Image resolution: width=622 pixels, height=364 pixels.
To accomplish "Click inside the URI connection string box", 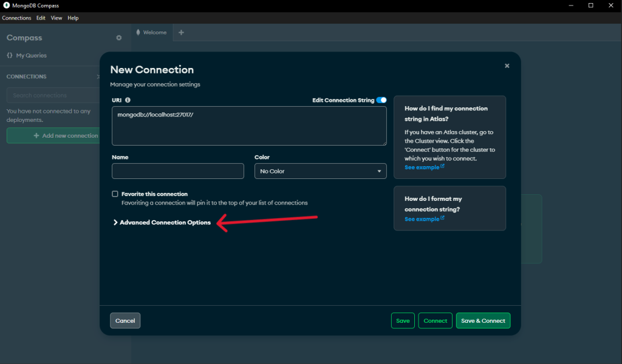I will [249, 126].
